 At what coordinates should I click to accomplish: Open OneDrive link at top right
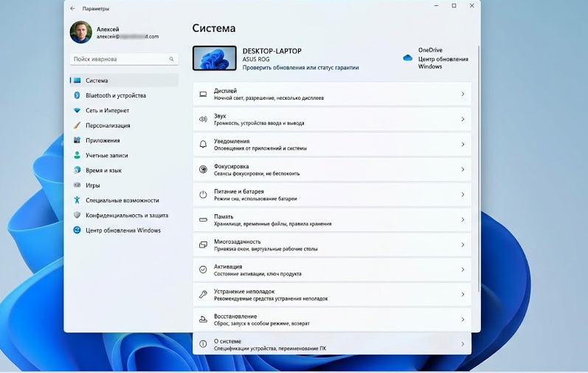pos(430,50)
